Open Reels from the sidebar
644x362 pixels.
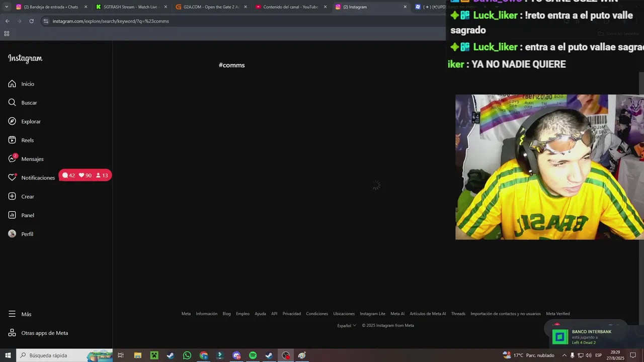click(21, 140)
